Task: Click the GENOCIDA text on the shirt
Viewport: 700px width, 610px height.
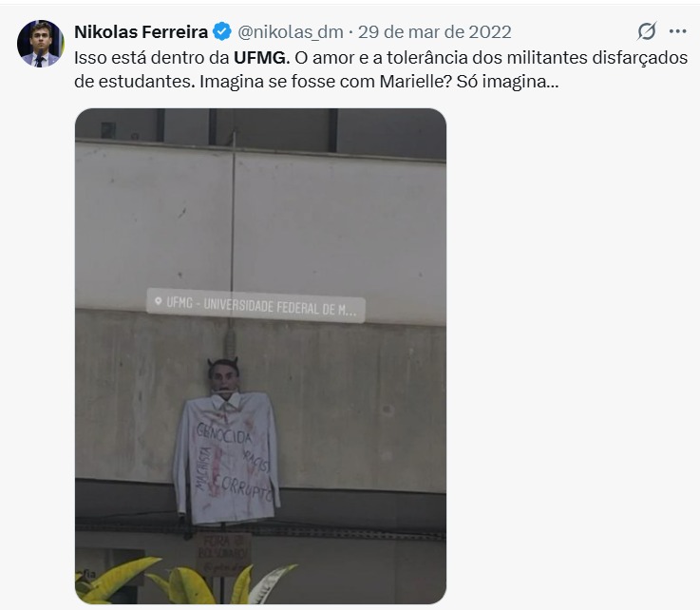Action: pyautogui.click(x=224, y=433)
